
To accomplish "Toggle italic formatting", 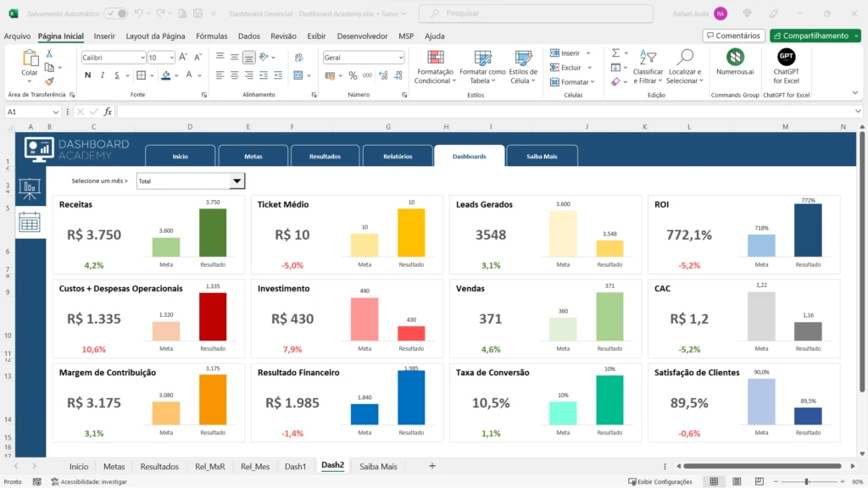I will (101, 75).
